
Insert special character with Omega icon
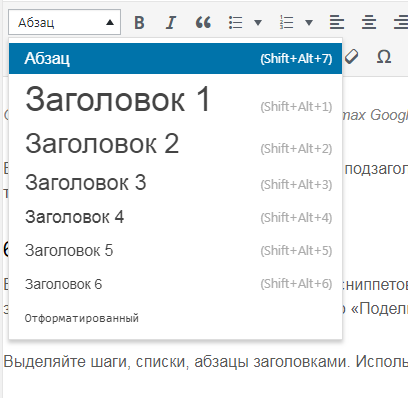(384, 57)
